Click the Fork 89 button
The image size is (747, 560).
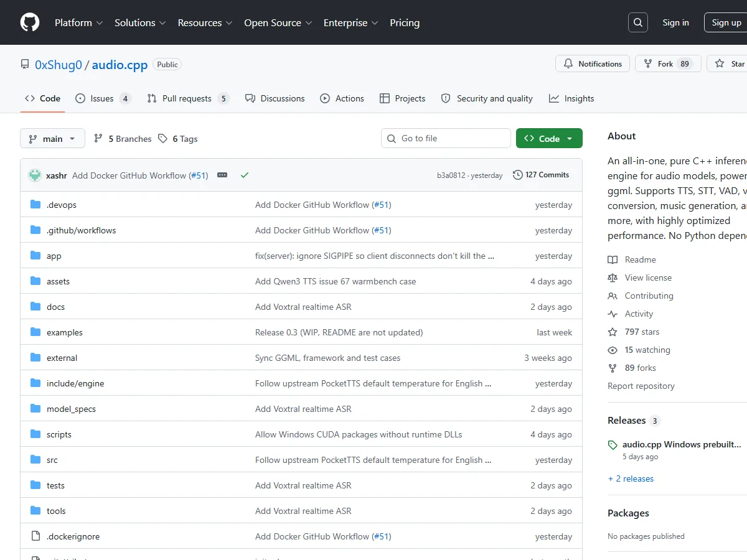[x=668, y=63]
